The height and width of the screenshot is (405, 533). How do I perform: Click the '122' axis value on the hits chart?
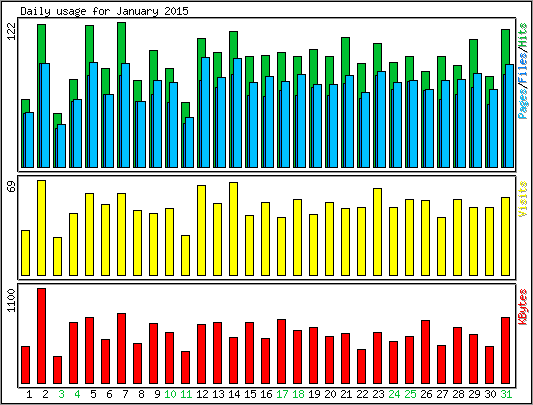pyautogui.click(x=12, y=32)
